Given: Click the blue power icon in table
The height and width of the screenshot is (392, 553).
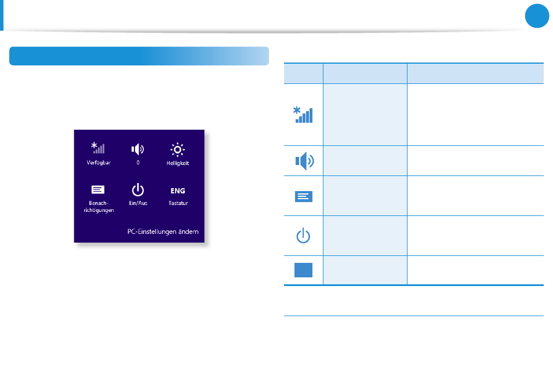Looking at the screenshot, I should tap(303, 236).
